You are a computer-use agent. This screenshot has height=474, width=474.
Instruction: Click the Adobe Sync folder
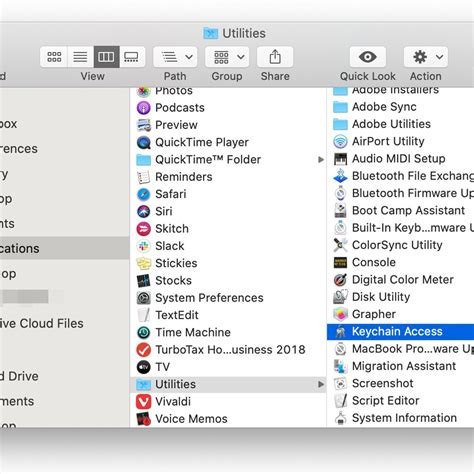(x=400, y=107)
